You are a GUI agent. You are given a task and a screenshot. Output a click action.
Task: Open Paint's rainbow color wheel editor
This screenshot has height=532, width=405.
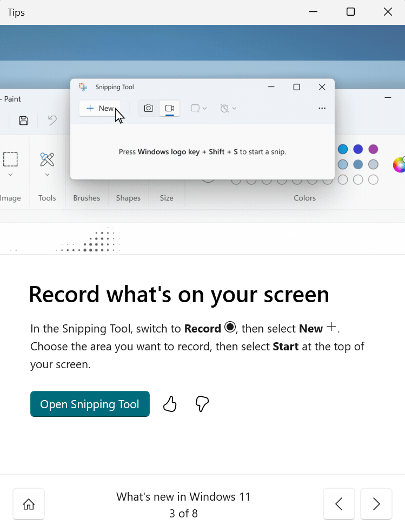click(399, 164)
